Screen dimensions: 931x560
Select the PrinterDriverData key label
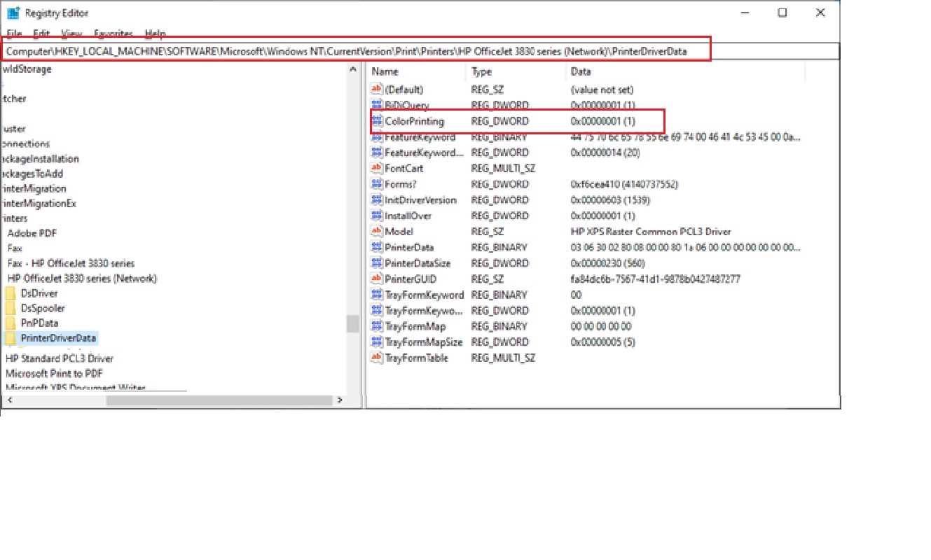coord(58,338)
